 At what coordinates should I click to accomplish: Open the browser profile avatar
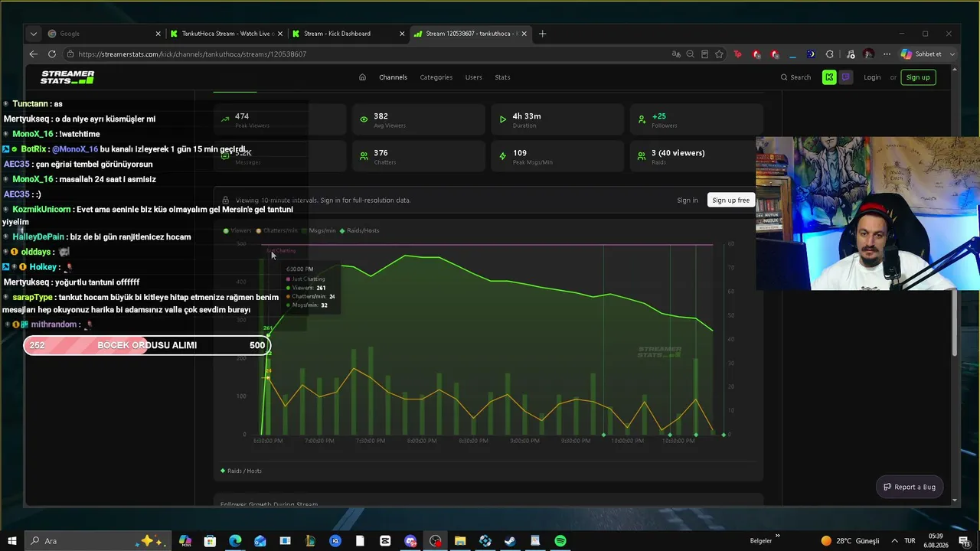pyautogui.click(x=868, y=54)
